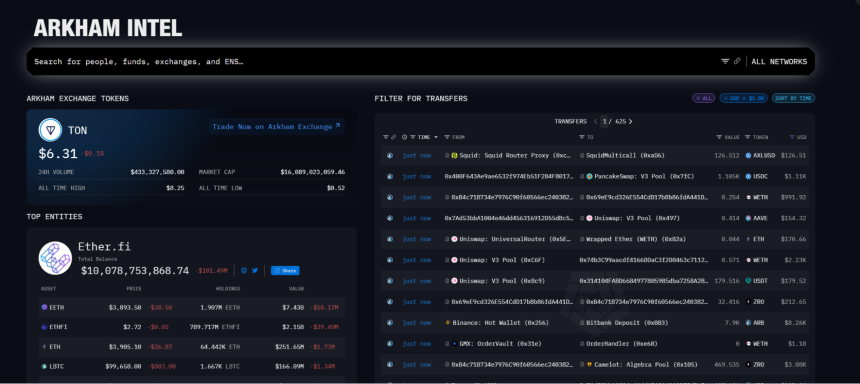Viewport: 860px width, 384px height.
Task: Click the ETHFI asset icon
Action: pyautogui.click(x=44, y=327)
